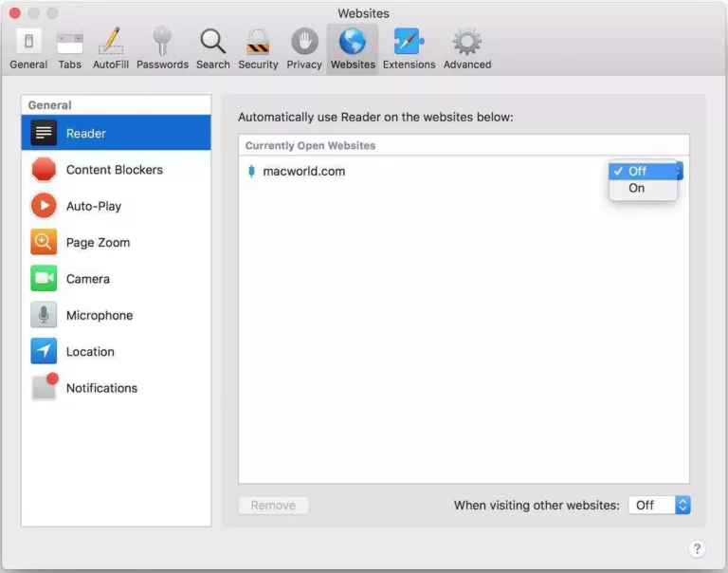The image size is (728, 573).
Task: Select Auto-Play in the sidebar
Action: [94, 206]
